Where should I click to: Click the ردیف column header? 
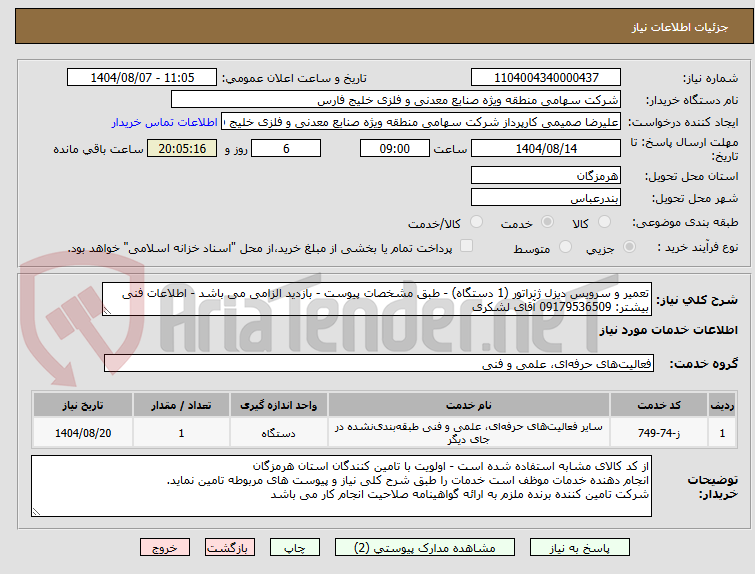click(722, 405)
